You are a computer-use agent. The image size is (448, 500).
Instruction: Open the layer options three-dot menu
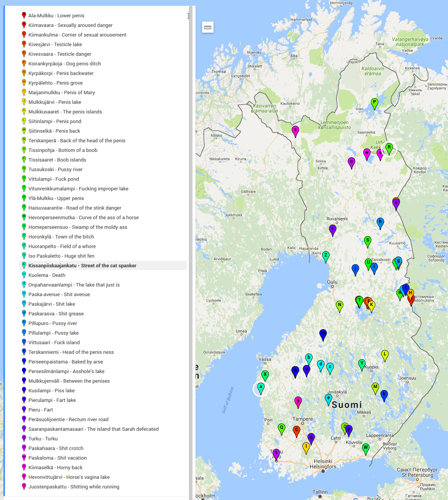188,16
